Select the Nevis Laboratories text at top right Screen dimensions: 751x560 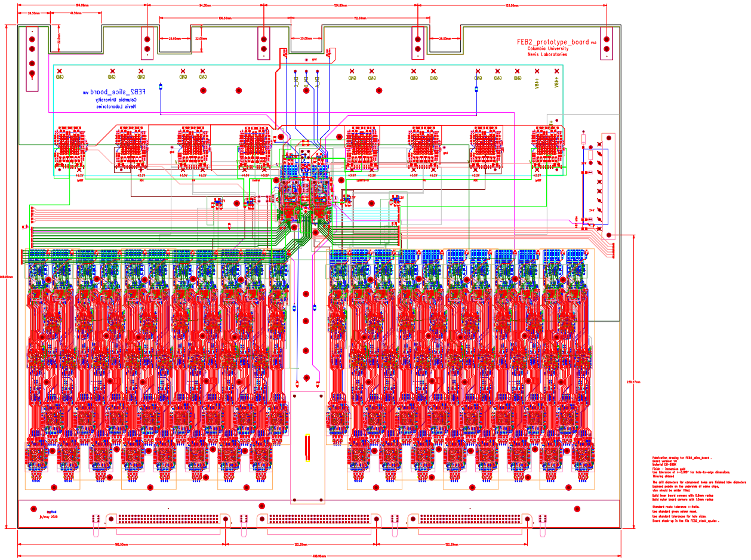547,54
